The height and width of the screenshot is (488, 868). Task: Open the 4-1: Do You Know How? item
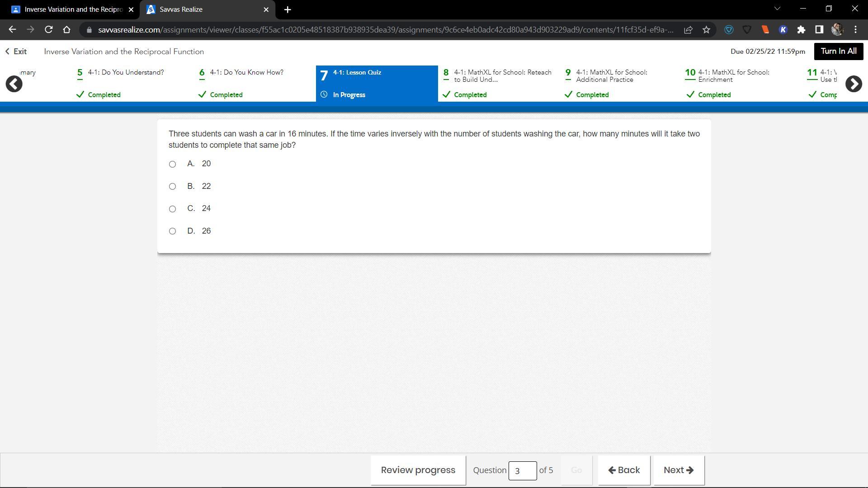click(246, 73)
